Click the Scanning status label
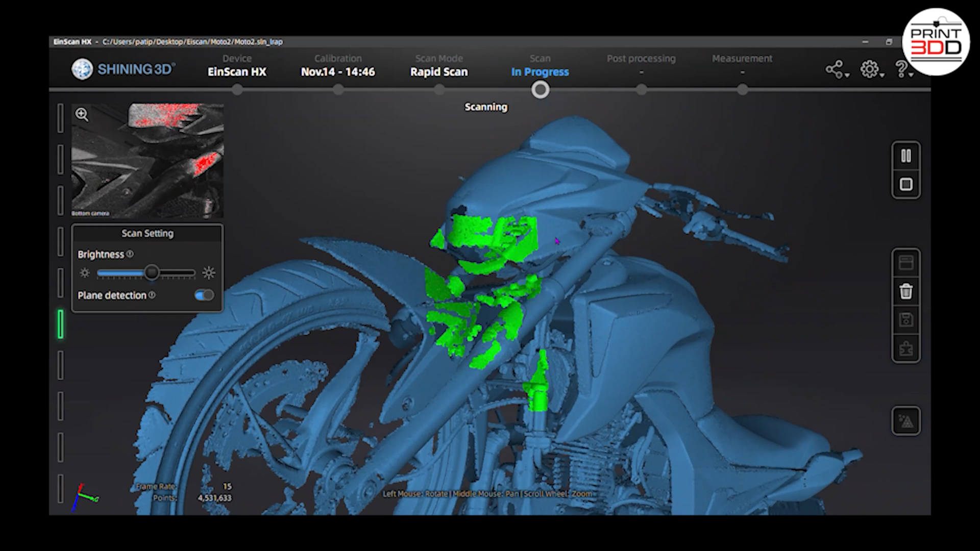980x551 pixels. pos(486,107)
